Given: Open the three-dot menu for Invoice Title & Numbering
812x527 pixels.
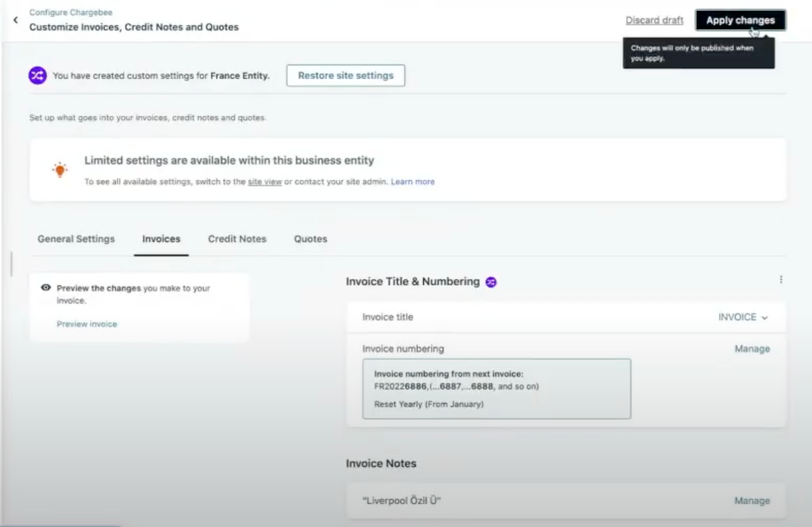Looking at the screenshot, I should pyautogui.click(x=781, y=279).
